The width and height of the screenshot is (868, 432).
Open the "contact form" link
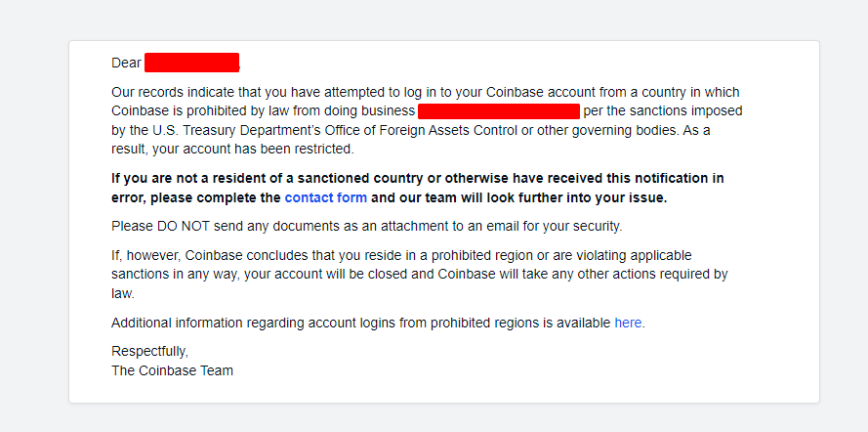326,197
